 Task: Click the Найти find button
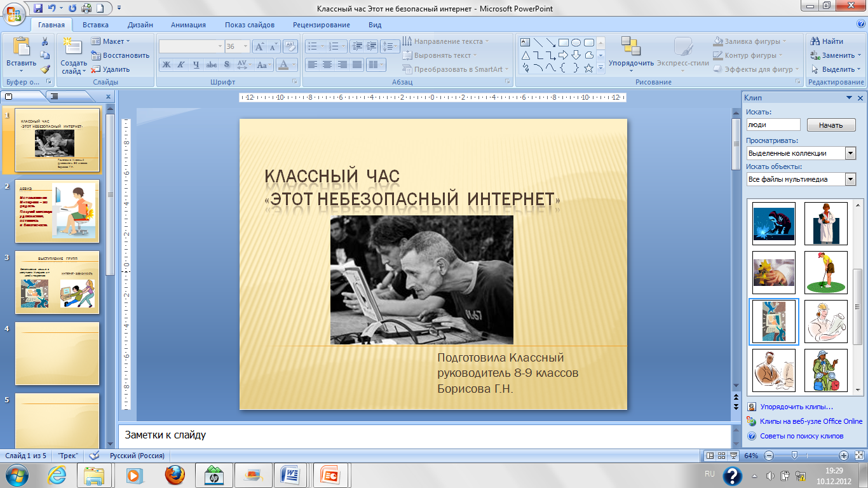tap(827, 41)
